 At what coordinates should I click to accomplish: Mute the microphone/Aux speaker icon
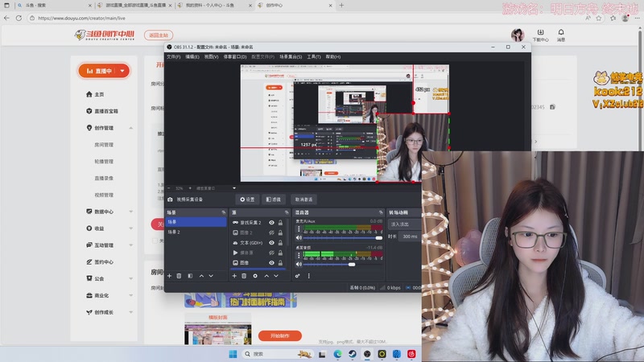pos(299,237)
